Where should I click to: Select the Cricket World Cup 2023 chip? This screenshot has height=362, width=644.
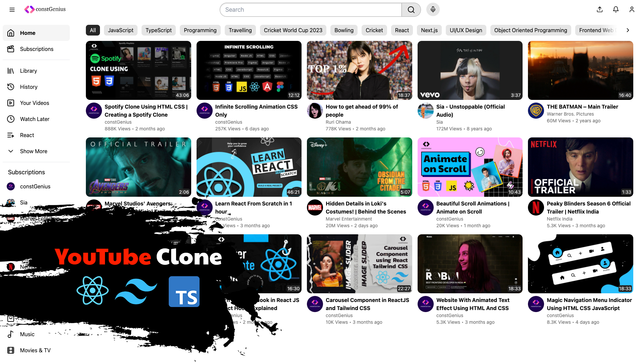(293, 30)
